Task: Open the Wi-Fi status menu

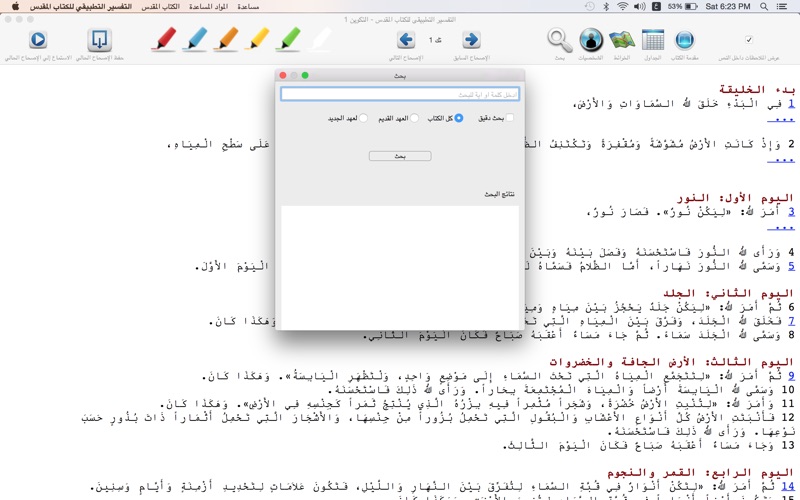Action: (x=622, y=6)
